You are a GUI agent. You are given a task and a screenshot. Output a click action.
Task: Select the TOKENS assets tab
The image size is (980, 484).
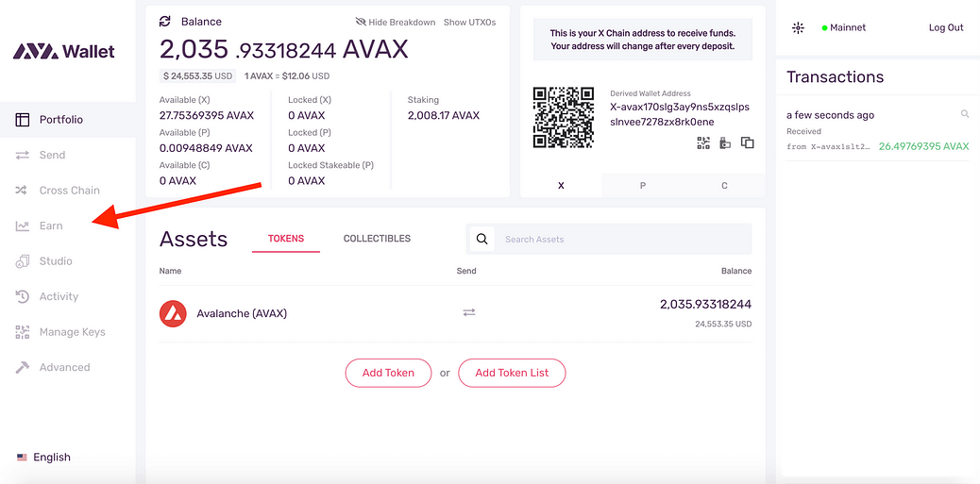(x=286, y=239)
